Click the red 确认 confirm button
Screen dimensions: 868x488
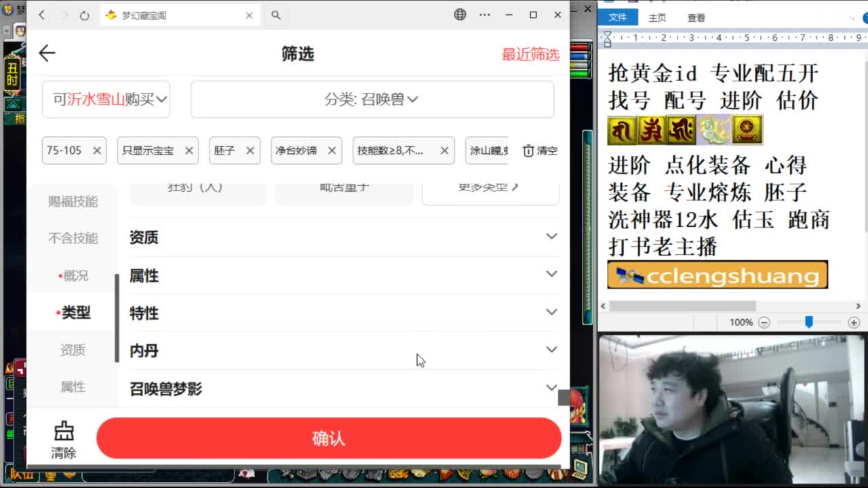329,439
